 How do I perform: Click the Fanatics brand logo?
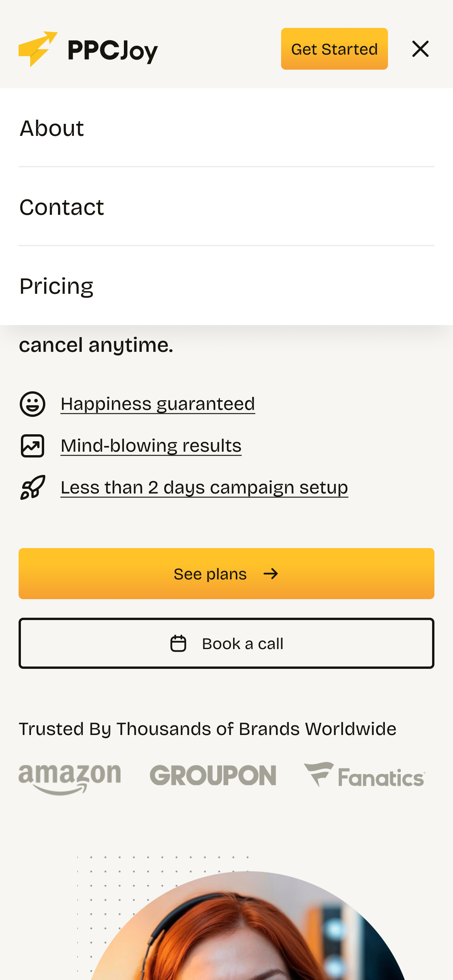(x=365, y=776)
